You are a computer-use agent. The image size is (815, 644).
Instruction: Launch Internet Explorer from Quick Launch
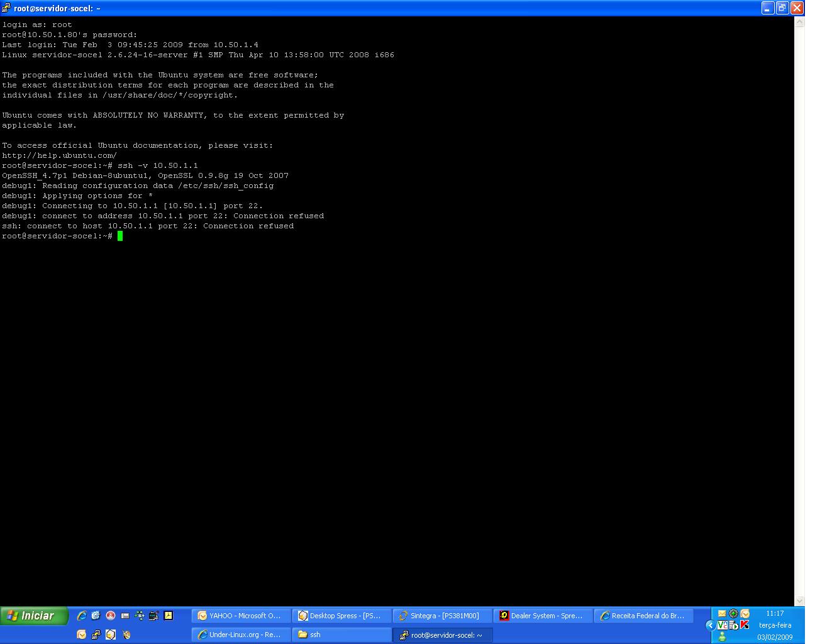click(82, 616)
